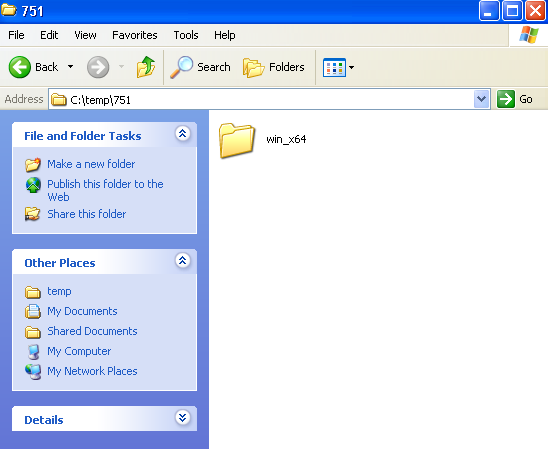
Task: Select the win_x64 folder
Action: [262, 140]
